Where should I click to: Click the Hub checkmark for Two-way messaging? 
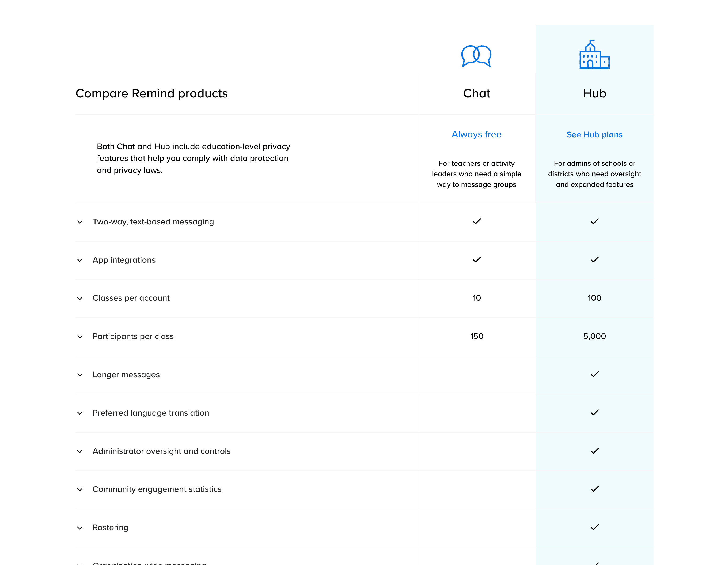click(x=595, y=221)
